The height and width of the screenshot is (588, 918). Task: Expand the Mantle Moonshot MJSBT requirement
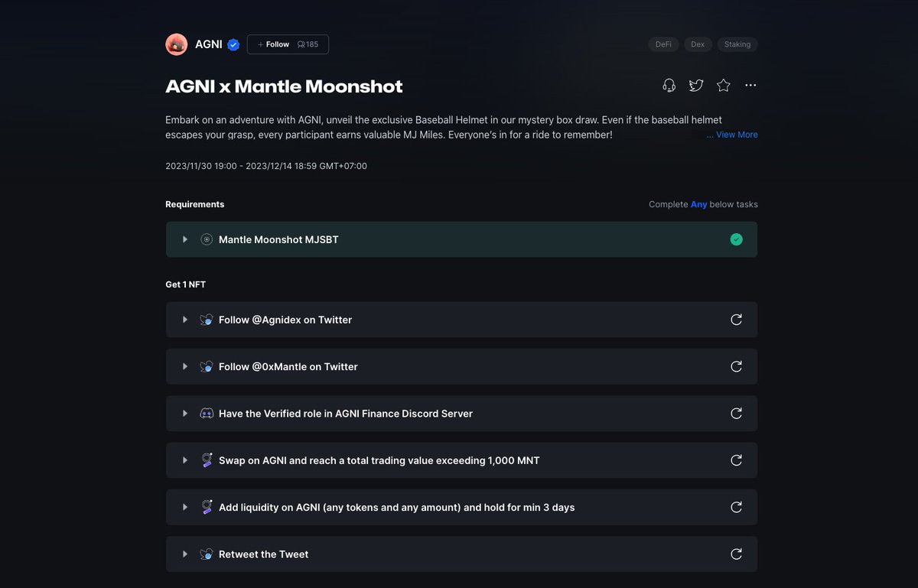point(185,239)
